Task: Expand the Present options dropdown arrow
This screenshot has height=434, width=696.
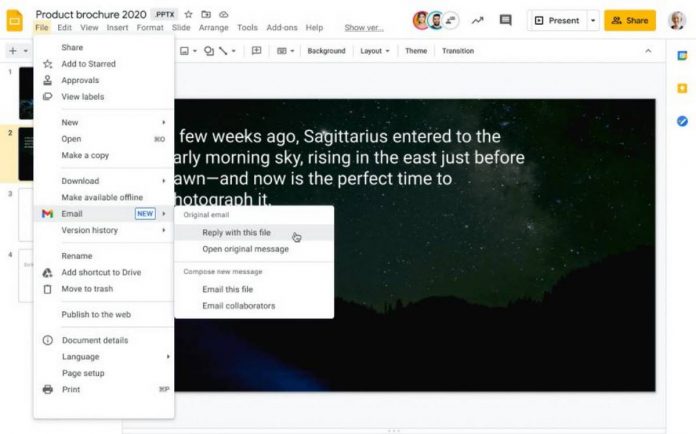Action: coord(593,20)
